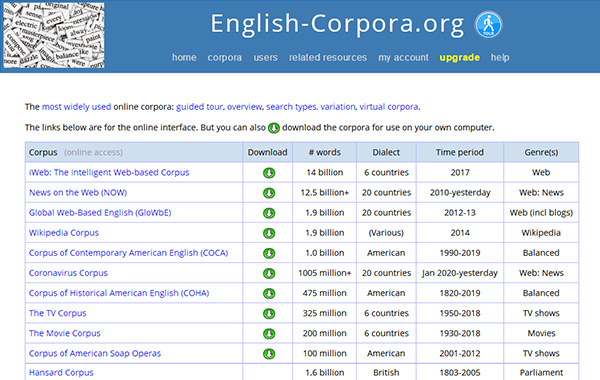Click the COCA row download icon

(x=269, y=253)
